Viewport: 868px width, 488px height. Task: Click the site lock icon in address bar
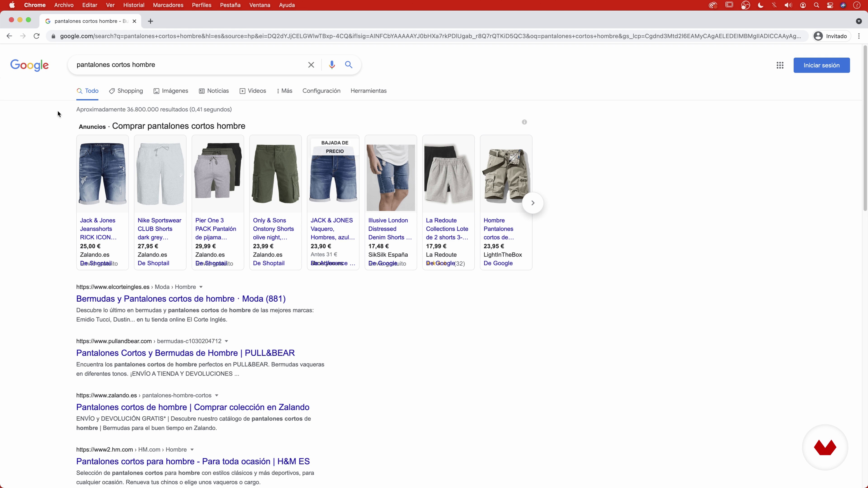pos(53,36)
